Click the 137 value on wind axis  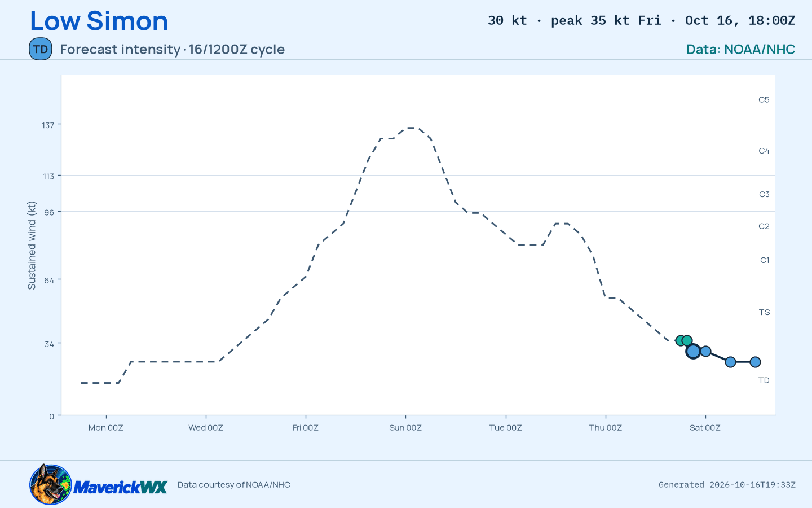coord(48,125)
